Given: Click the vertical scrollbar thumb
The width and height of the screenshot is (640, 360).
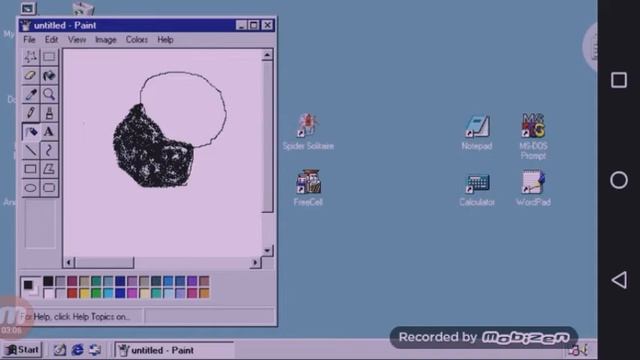Looking at the screenshot, I should (x=267, y=136).
